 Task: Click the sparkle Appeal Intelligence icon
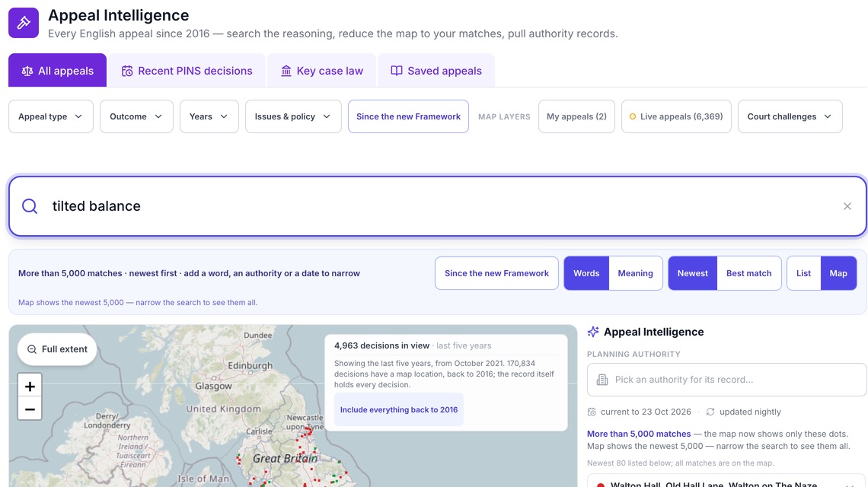click(593, 332)
